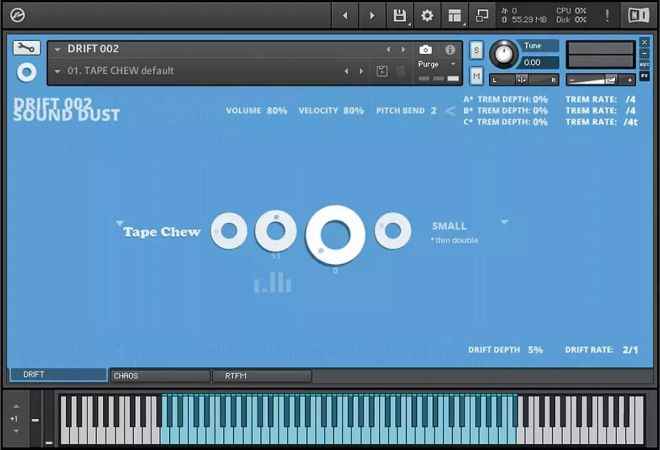Switch to the RTFM tab
The width and height of the screenshot is (660, 450).
262,376
